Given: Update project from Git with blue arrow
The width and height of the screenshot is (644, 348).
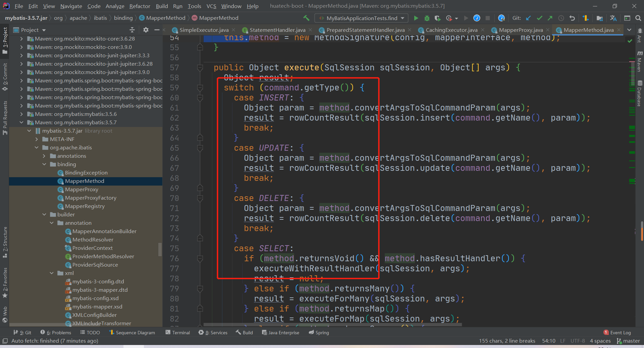Looking at the screenshot, I should click(528, 18).
